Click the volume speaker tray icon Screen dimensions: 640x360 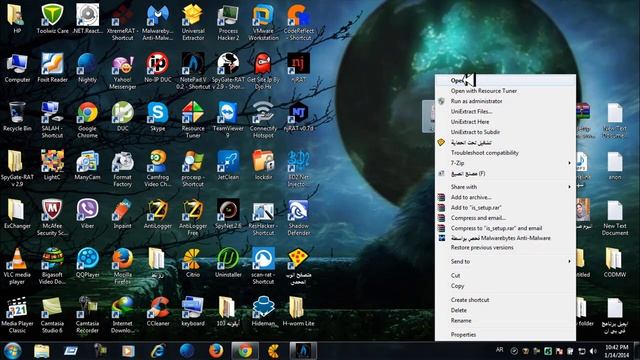tap(593, 351)
